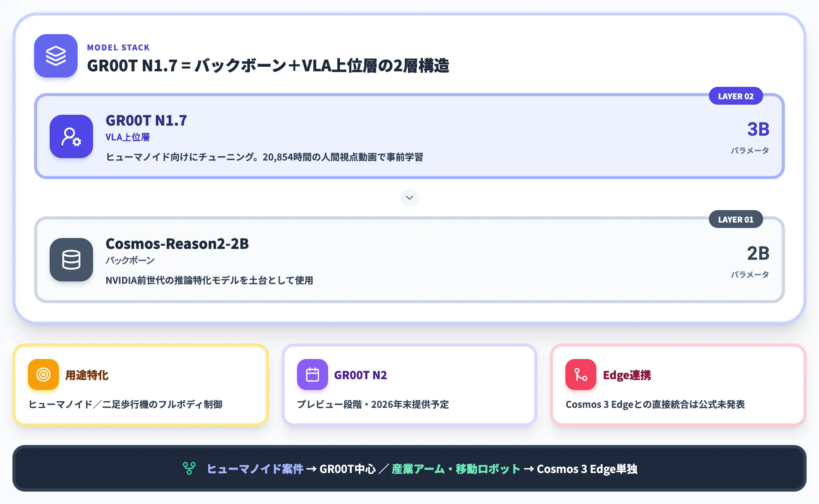
Task: Click GR00T中心 in the bottom banner
Action: (x=347, y=469)
